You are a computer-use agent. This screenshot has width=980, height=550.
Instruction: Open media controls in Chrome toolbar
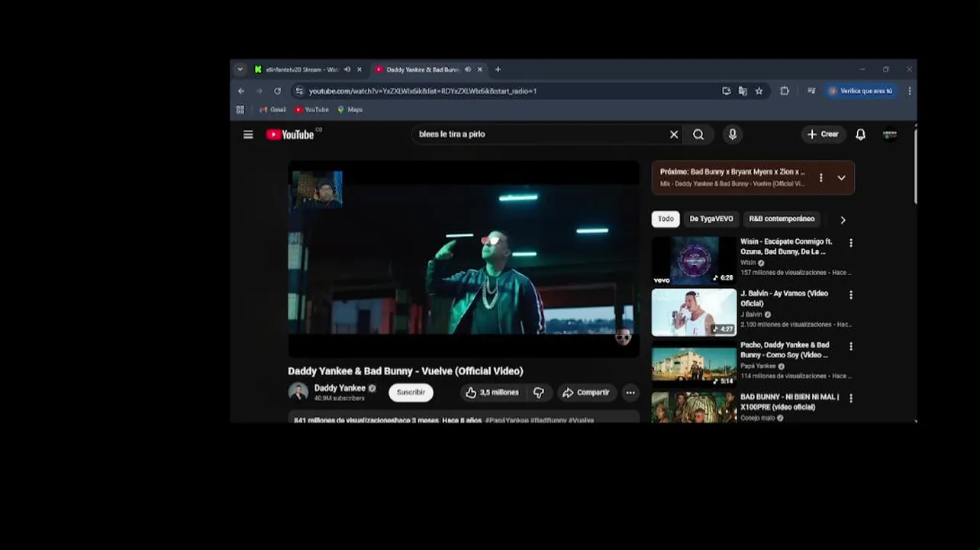(811, 91)
